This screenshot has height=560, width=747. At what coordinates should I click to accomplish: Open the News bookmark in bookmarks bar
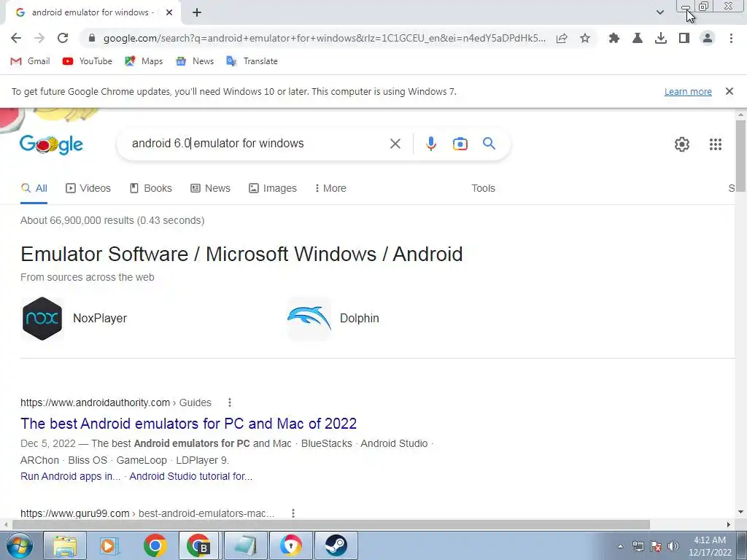coord(194,61)
